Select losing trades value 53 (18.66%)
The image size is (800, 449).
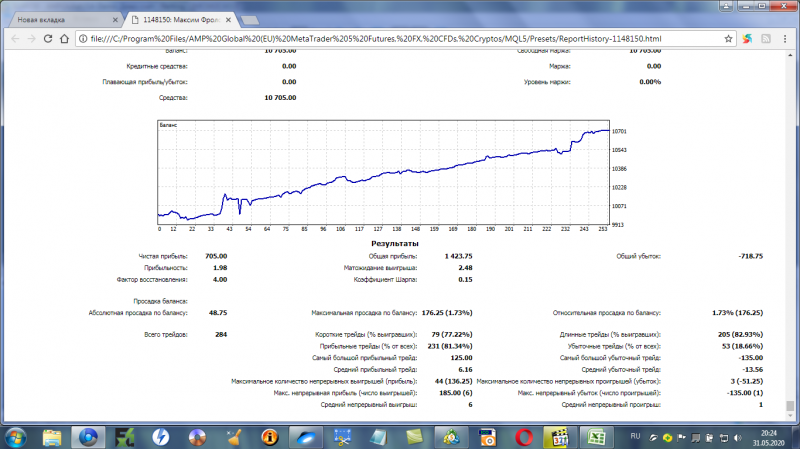(x=742, y=346)
